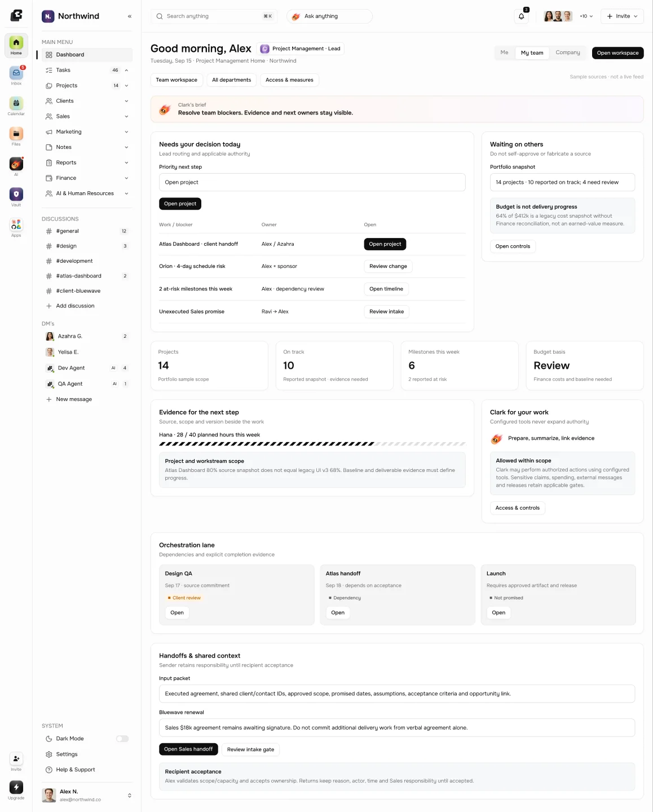The height and width of the screenshot is (812, 653).
Task: Click the Project Management Lead badge
Action: tap(301, 49)
